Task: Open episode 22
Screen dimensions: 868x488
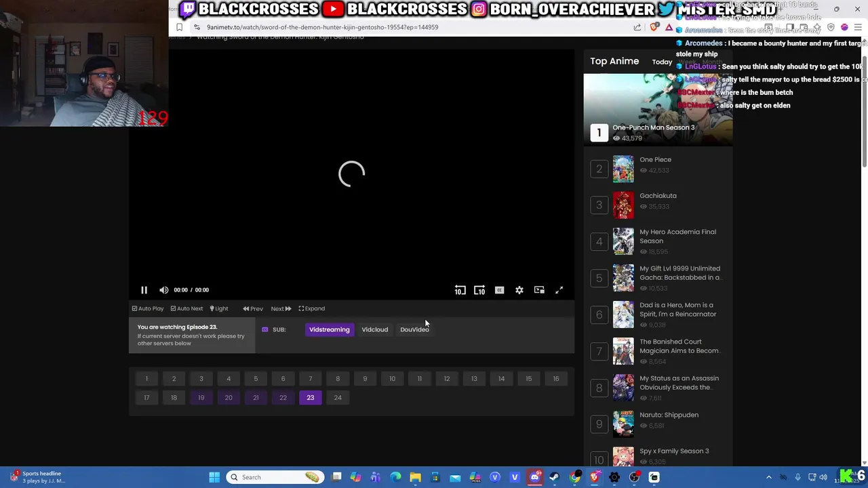Action: (x=283, y=398)
